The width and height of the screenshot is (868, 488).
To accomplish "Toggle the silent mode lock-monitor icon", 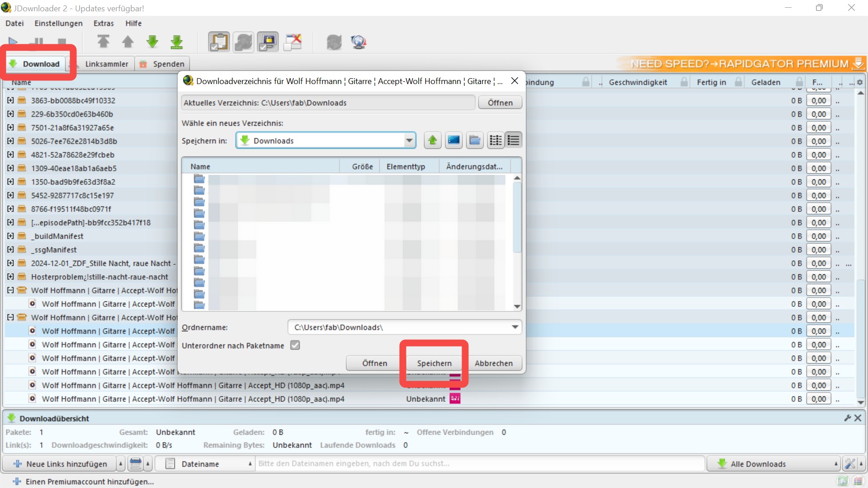I will pyautogui.click(x=268, y=42).
